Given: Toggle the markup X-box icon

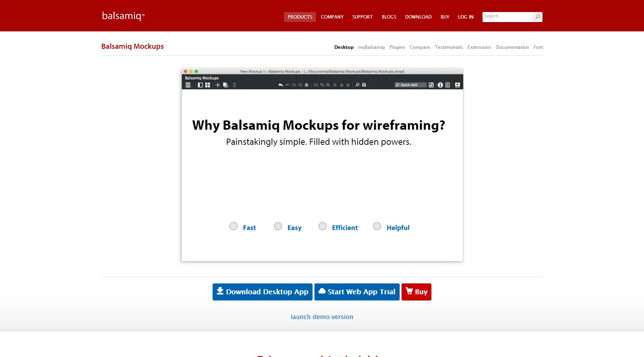Looking at the screenshot, I should click(364, 85).
